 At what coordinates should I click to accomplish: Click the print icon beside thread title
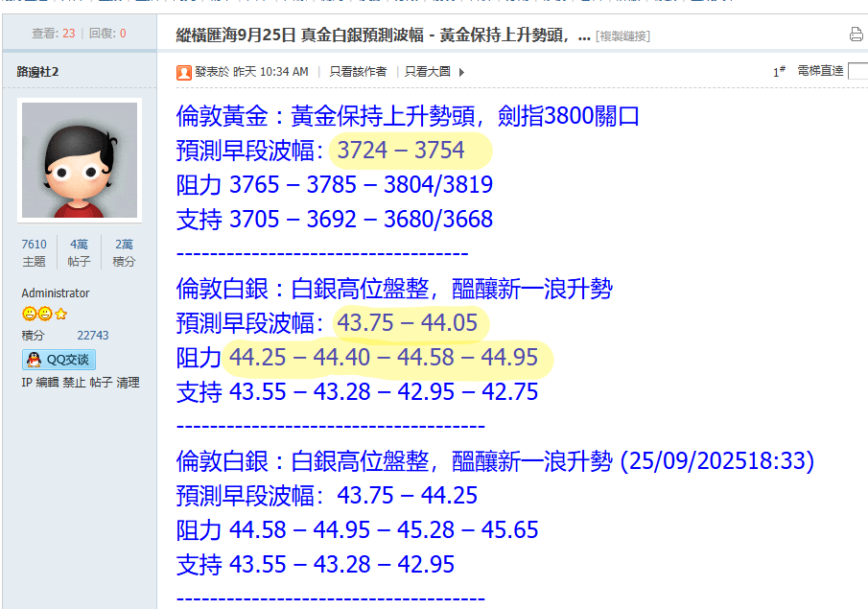(x=856, y=35)
